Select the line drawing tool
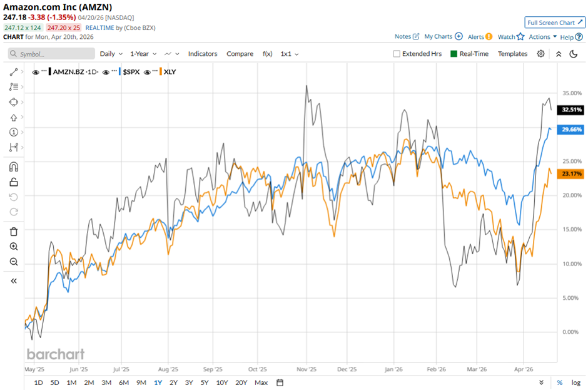This screenshot has height=390, width=588. [14, 72]
